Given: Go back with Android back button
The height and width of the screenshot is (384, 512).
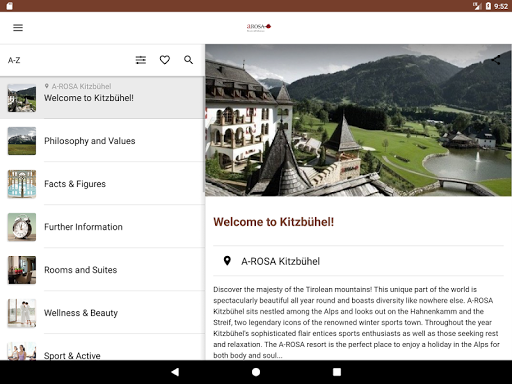Looking at the screenshot, I should [175, 372].
